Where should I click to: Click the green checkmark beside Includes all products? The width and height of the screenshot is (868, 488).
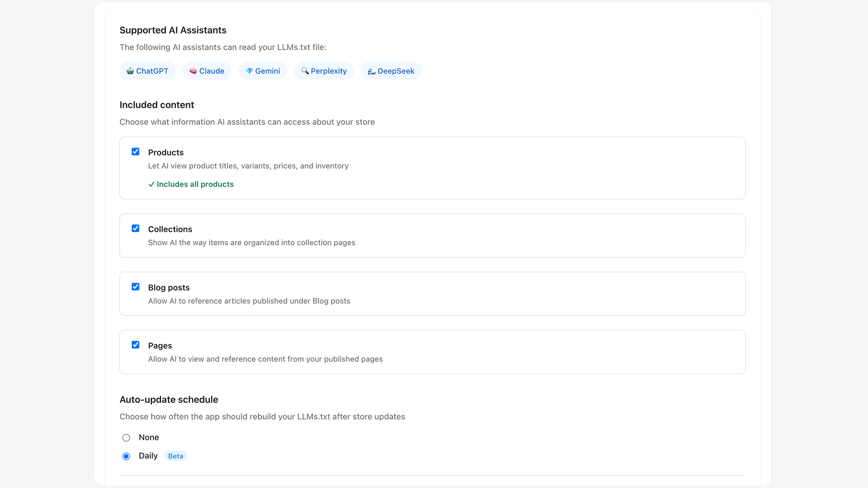pos(151,184)
